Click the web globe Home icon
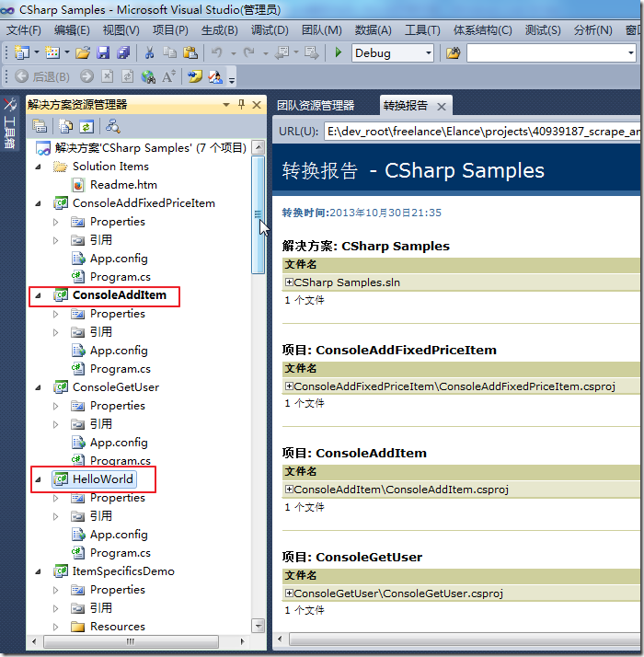 coord(148,76)
